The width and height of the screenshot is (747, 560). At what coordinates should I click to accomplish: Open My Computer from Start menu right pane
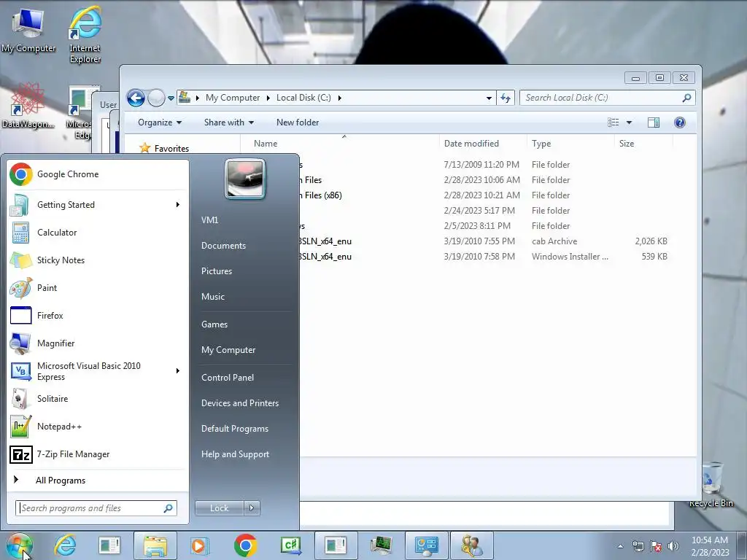[228, 350]
